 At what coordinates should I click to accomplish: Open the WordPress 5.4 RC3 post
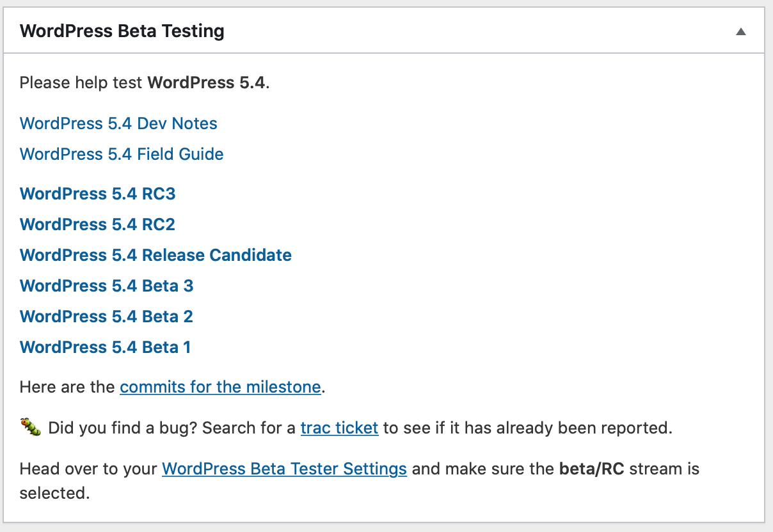pyautogui.click(x=98, y=194)
